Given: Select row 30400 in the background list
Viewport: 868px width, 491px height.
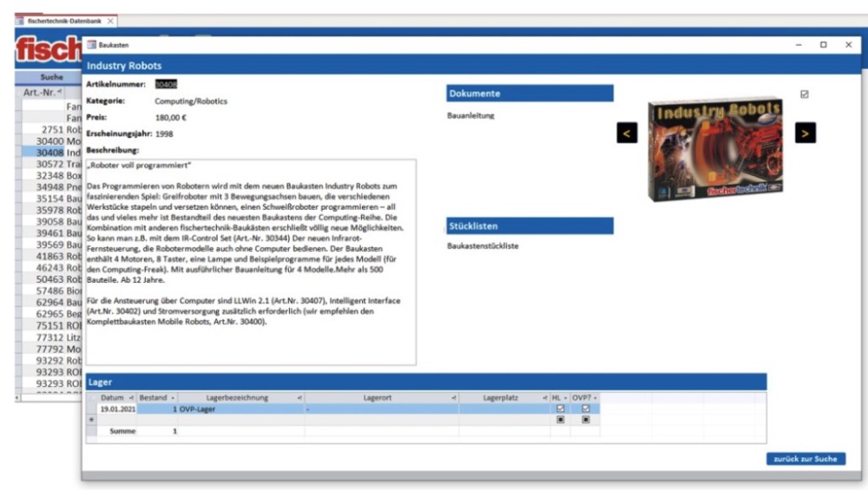Looking at the screenshot, I should (x=51, y=141).
